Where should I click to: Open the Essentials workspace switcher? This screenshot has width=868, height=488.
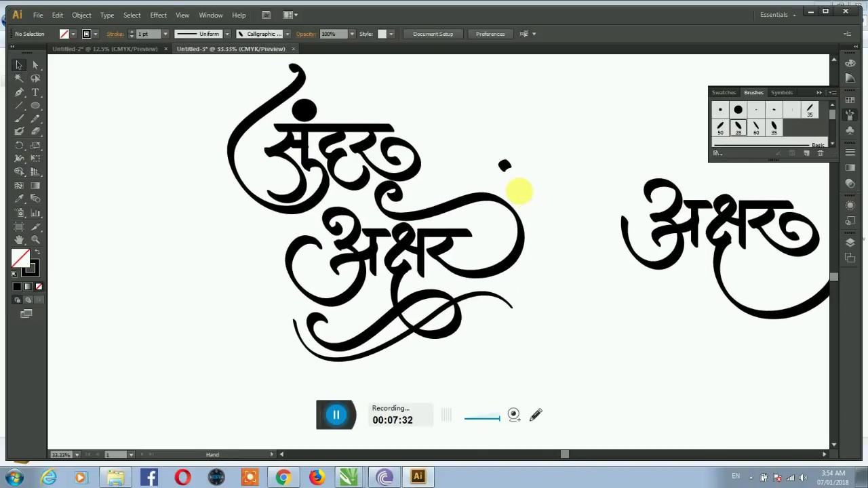(777, 14)
